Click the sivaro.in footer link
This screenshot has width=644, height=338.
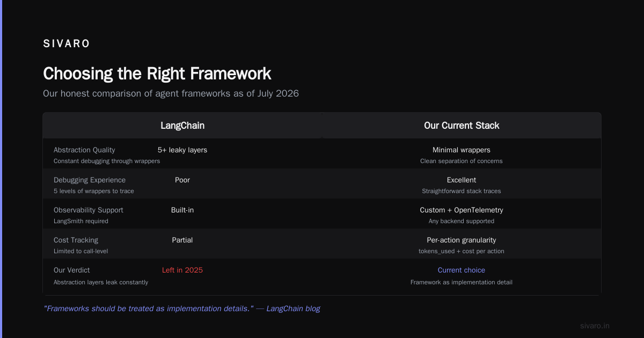pyautogui.click(x=595, y=326)
